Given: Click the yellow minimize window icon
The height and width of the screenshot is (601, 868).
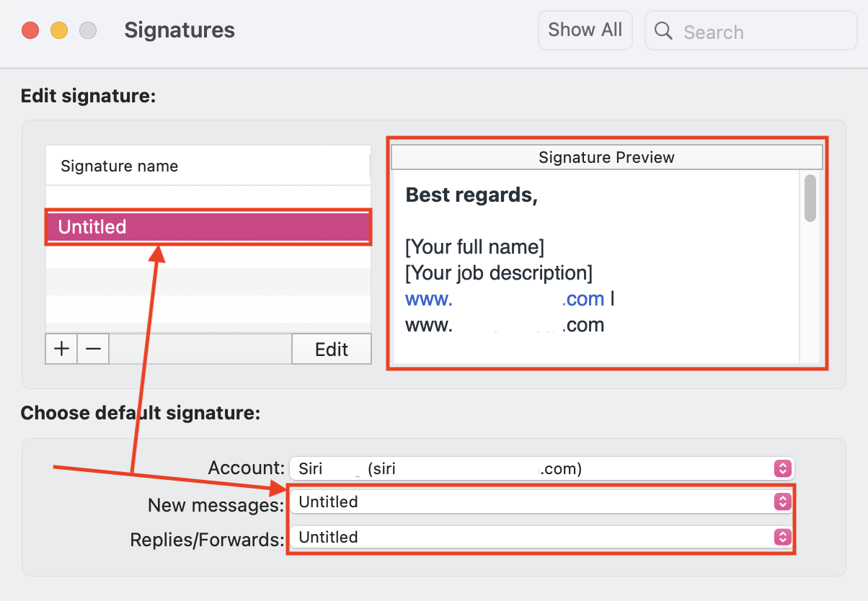Looking at the screenshot, I should [59, 30].
